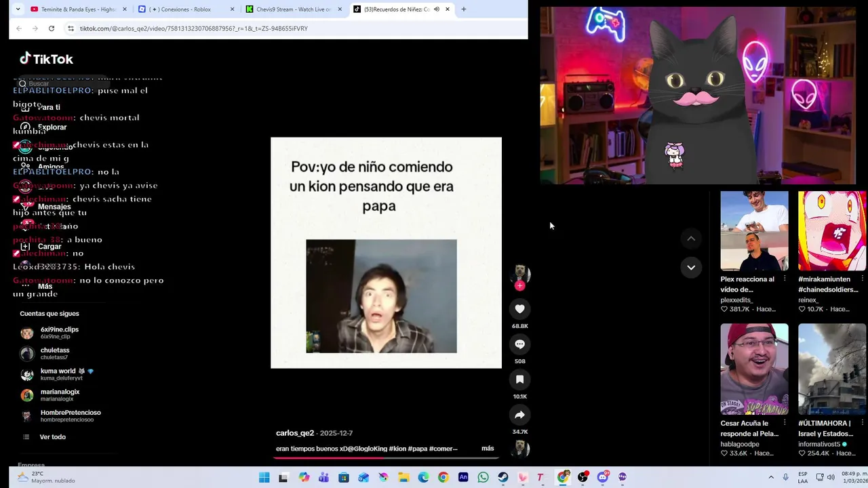Open plexxedits_ author link

coord(736,300)
